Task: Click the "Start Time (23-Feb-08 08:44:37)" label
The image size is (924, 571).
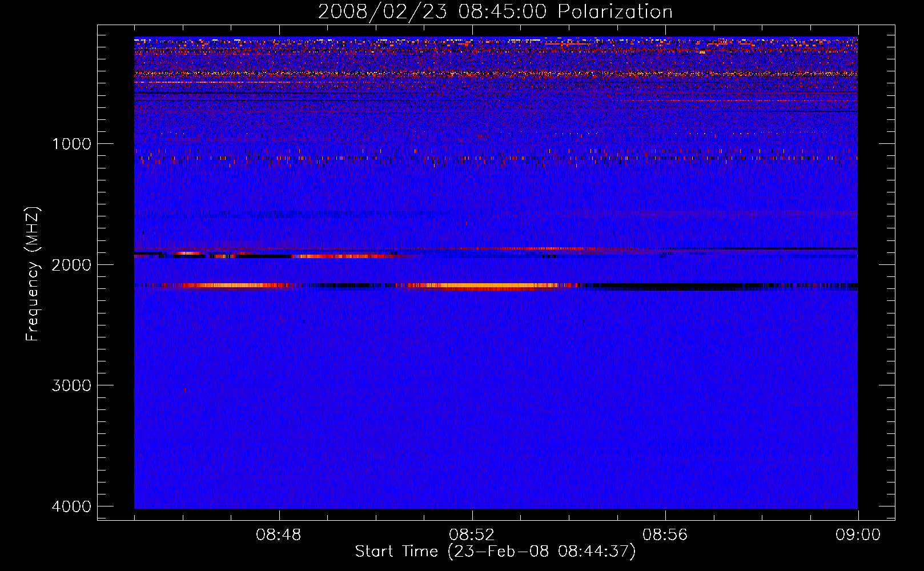Action: 495,552
